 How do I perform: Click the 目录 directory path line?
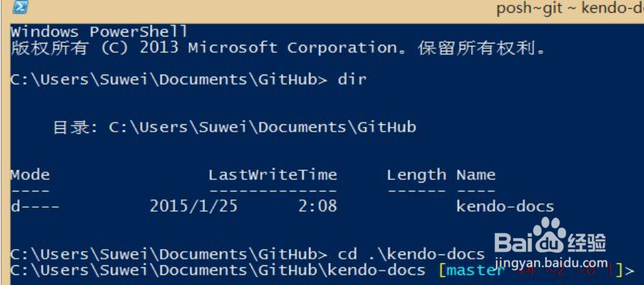[235, 127]
